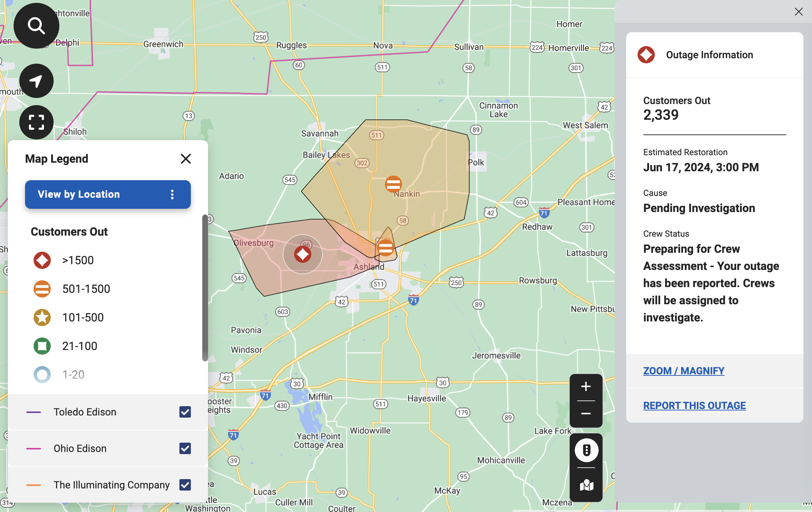Viewport: 812px width, 512px height.
Task: Click The Illuminating Company orange line swatch
Action: [x=34, y=485]
